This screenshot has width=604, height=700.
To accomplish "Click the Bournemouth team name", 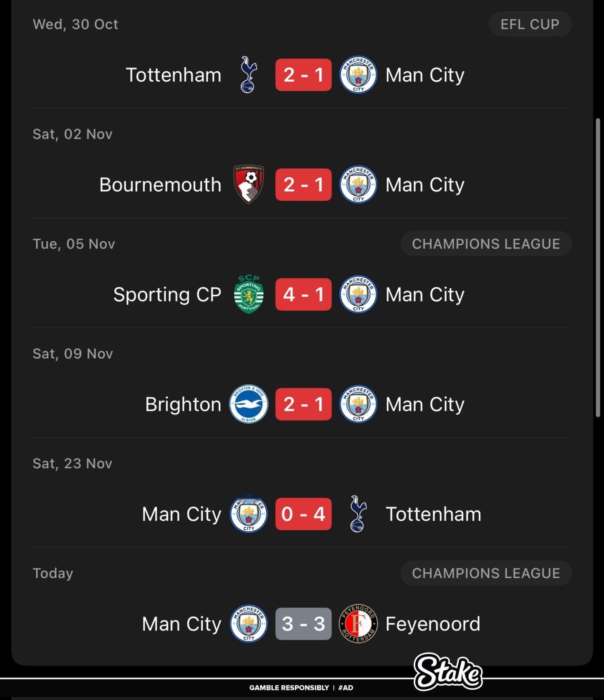I will [160, 185].
